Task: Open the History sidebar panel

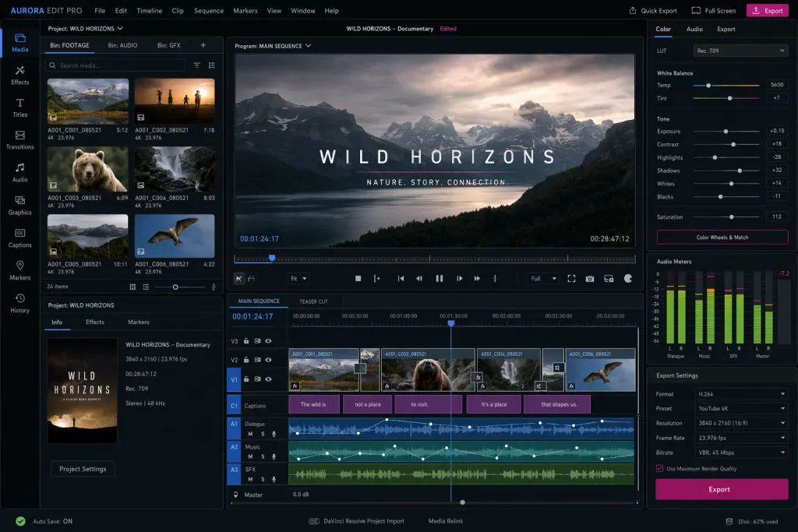Action: pos(19,303)
